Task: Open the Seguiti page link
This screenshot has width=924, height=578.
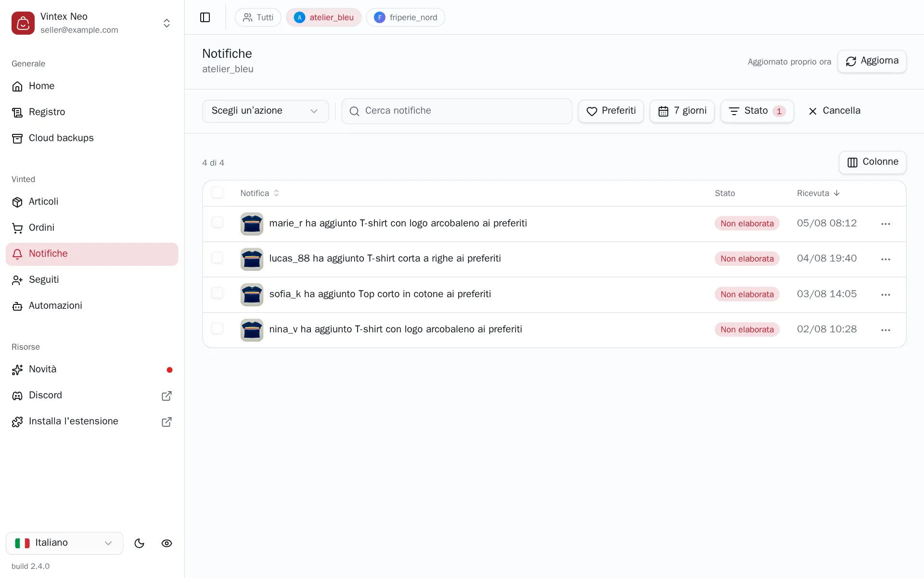Action: 92,280
